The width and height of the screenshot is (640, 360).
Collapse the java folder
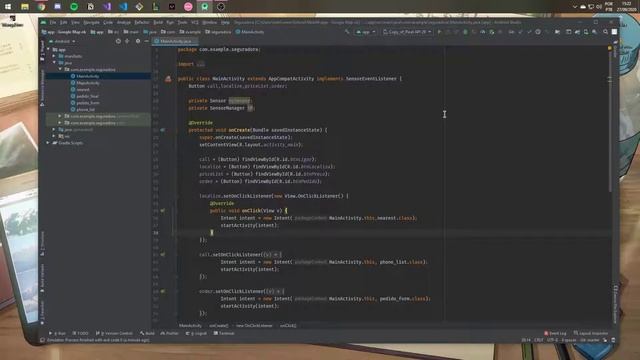[54, 63]
